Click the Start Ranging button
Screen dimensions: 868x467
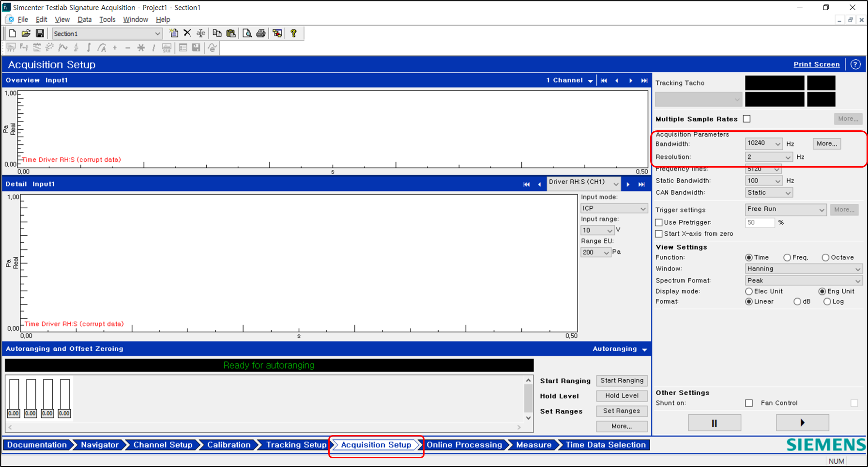[x=622, y=381]
